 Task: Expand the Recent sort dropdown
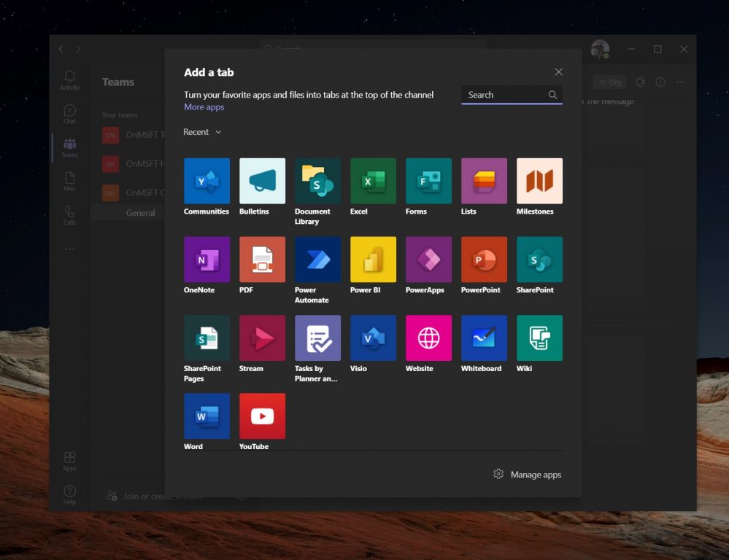(202, 132)
